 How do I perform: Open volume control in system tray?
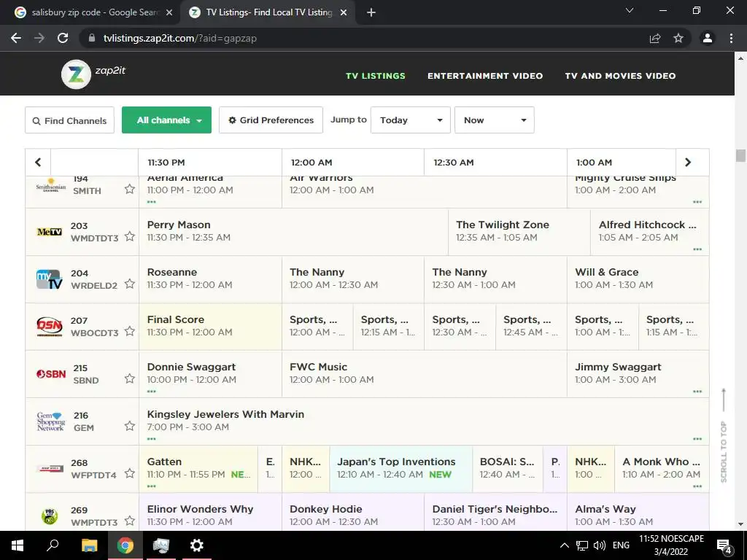pos(600,545)
